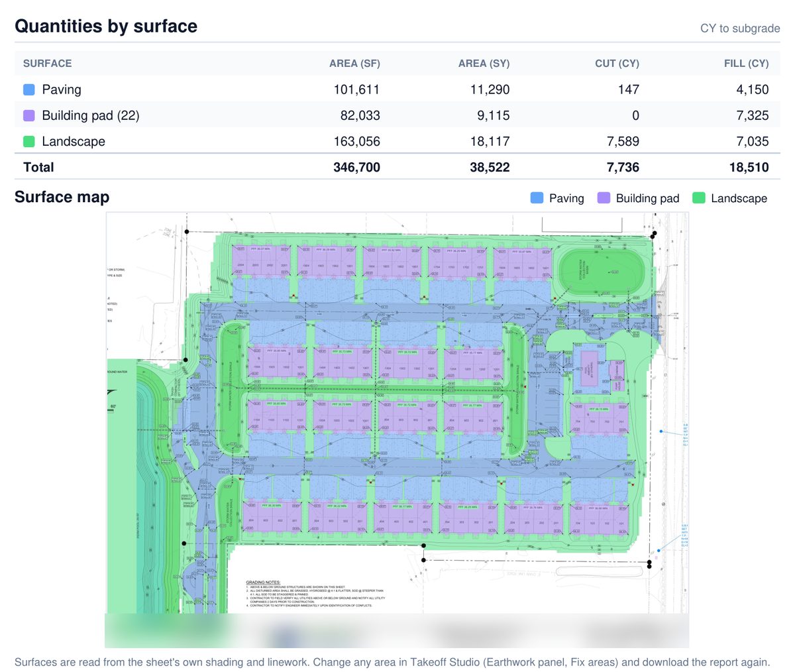The height and width of the screenshot is (672, 795).
Task: Click the Building pad legend swatch above map
Action: pos(604,198)
